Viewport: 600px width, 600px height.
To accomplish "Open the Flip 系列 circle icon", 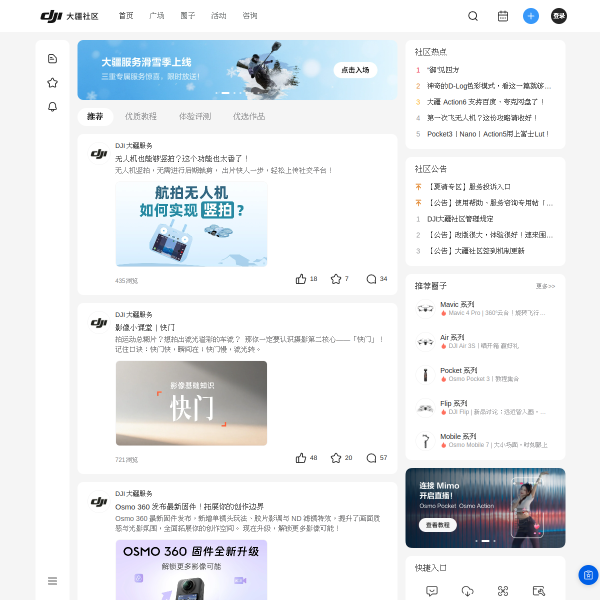I will click(425, 408).
